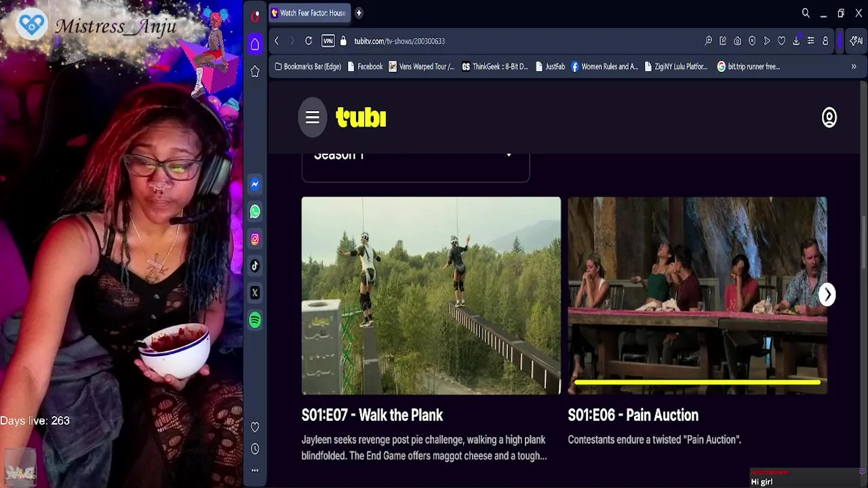The height and width of the screenshot is (488, 868).
Task: Search tabs with the title bar magnifier icon
Action: click(806, 13)
